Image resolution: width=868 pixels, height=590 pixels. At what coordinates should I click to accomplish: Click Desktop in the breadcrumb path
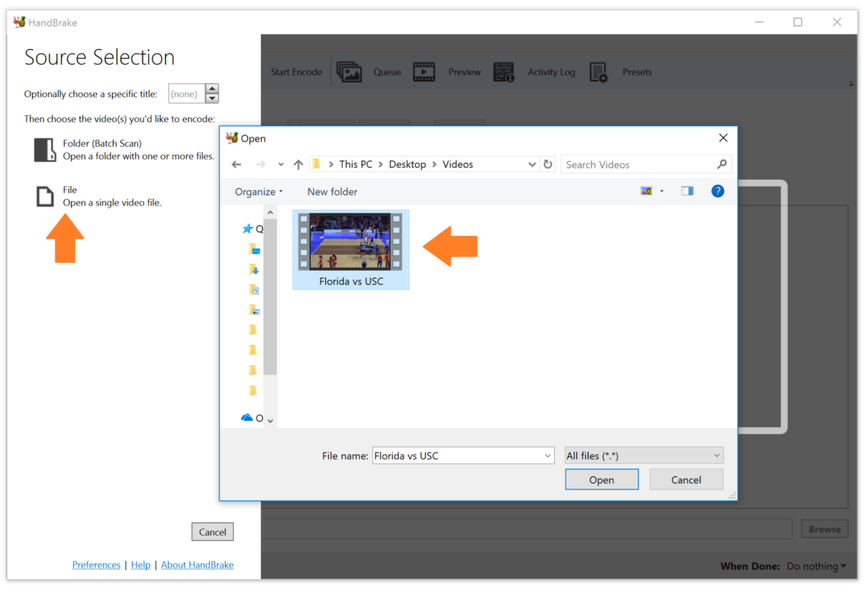click(407, 165)
